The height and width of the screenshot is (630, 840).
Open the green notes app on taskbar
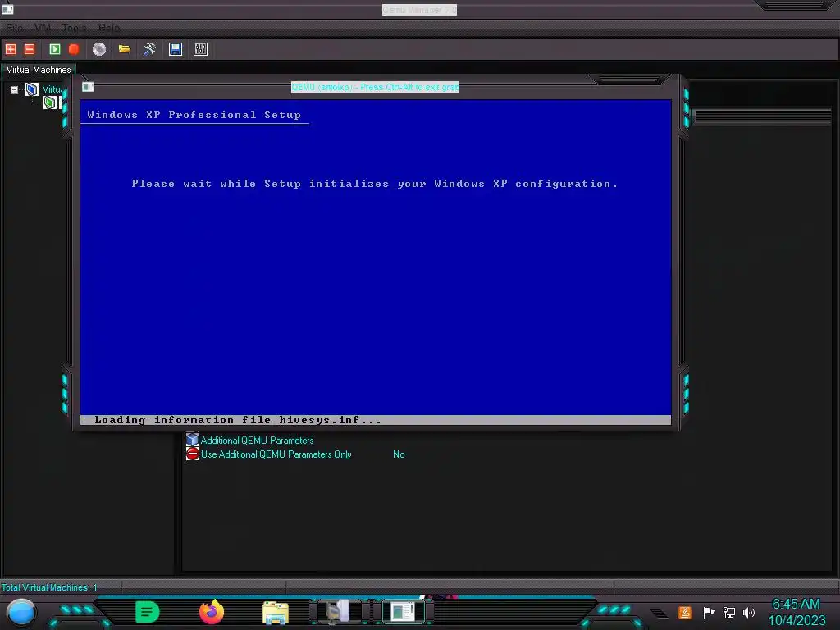point(148,612)
